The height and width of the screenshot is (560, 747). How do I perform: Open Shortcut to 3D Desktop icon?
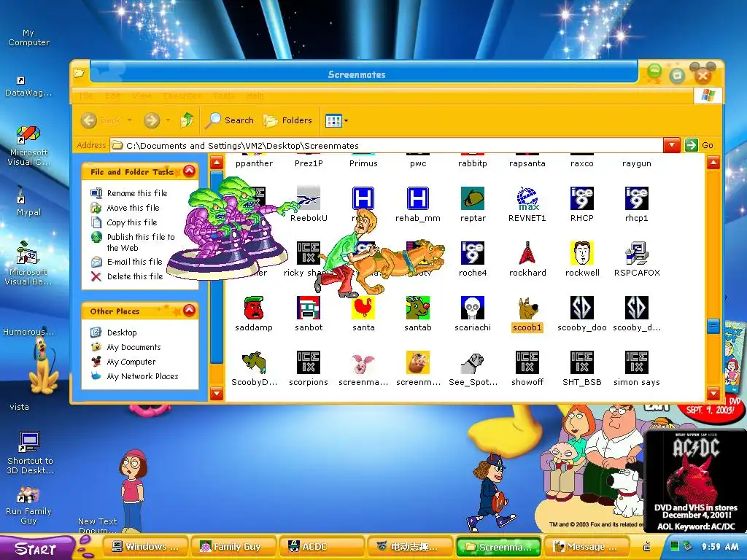coord(29,453)
